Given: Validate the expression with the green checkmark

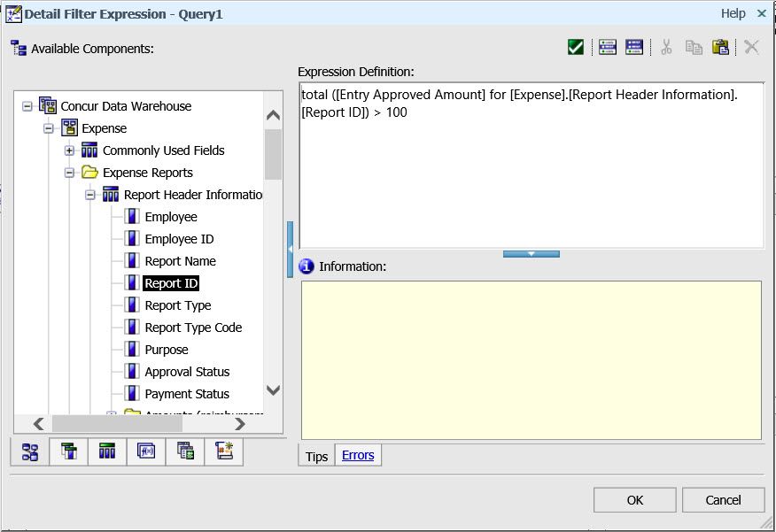Looking at the screenshot, I should [576, 48].
